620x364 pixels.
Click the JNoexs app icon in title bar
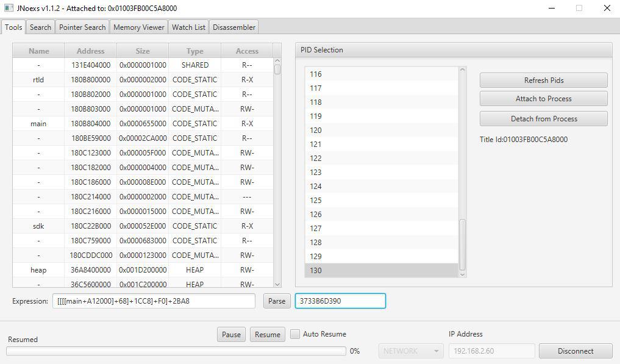pyautogui.click(x=9, y=9)
